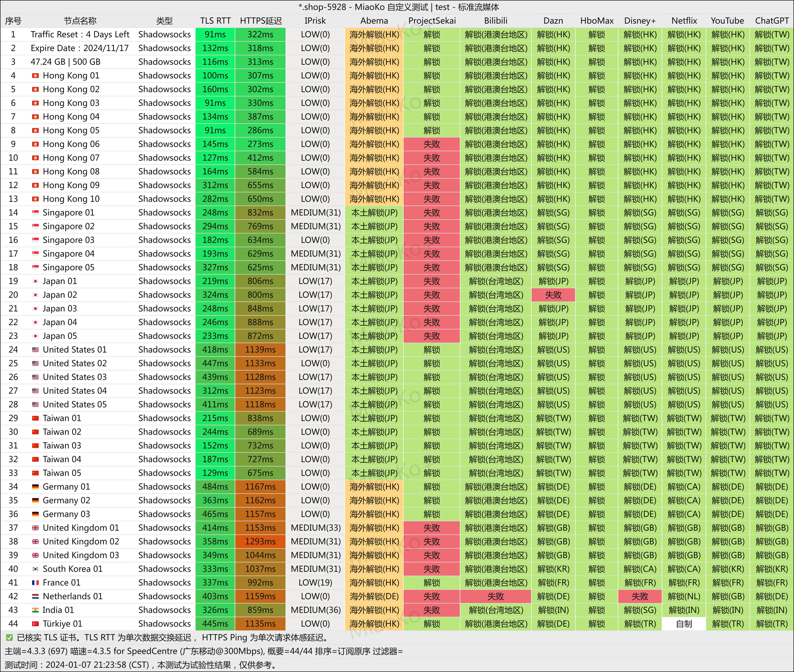Click the France flag icon
The image size is (794, 672).
pos(35,583)
